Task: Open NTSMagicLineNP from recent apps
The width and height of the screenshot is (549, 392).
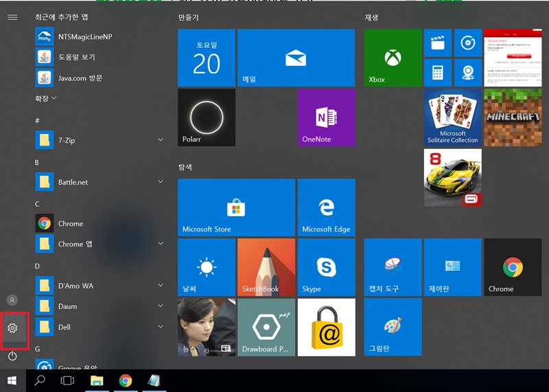Action: pos(100,36)
